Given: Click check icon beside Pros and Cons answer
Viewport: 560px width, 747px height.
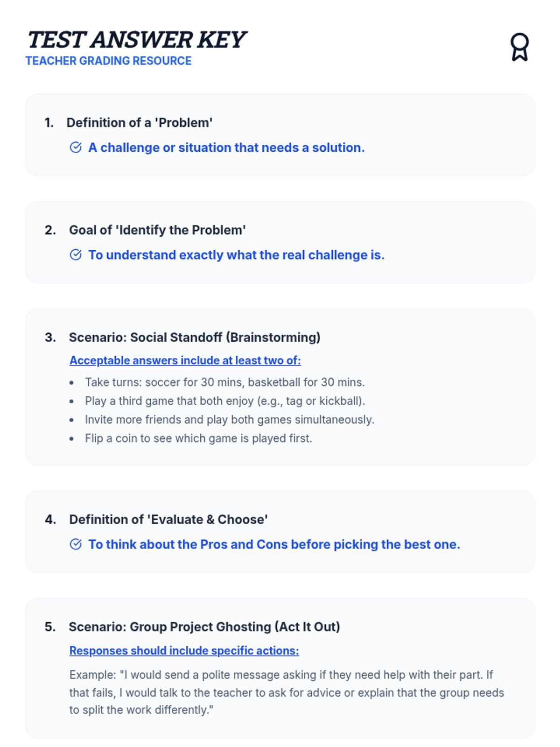Looking at the screenshot, I should coord(76,544).
